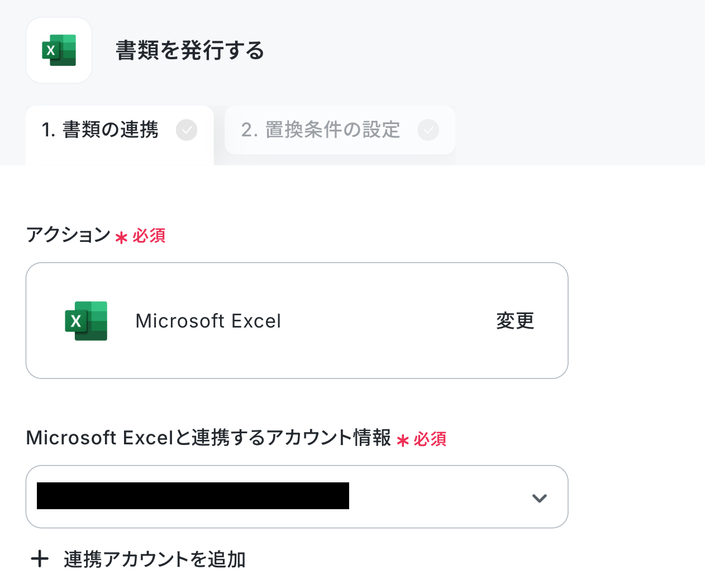
Task: Click the Microsoft Excelと連携するアカウント情報 label
Action: [208, 438]
